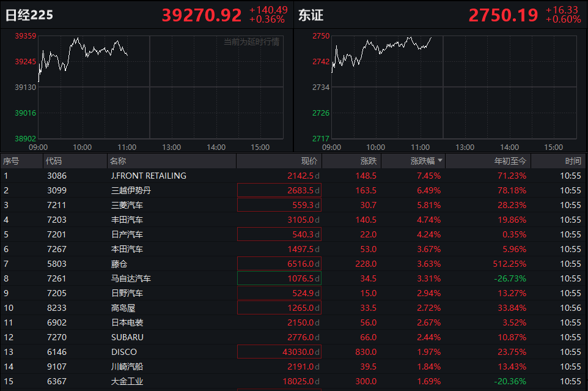The image size is (588, 391).
Task: Sort the list by 年初至今 column header
Action: click(x=510, y=162)
